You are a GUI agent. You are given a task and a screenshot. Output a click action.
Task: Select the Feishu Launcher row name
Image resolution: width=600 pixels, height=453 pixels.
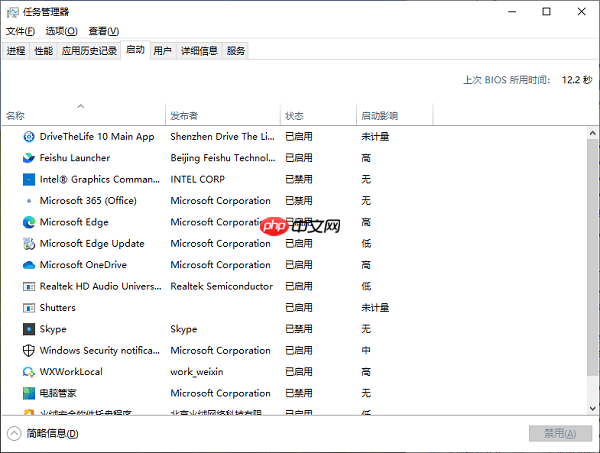(75, 158)
